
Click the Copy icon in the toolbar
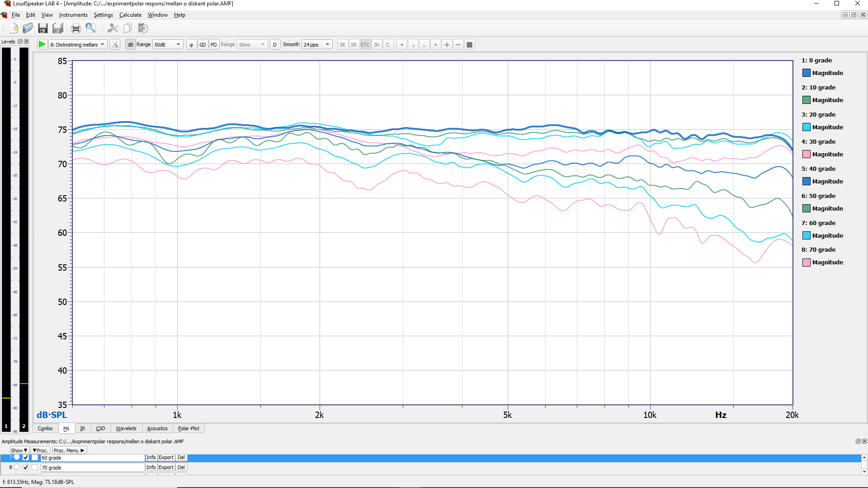pyautogui.click(x=128, y=28)
